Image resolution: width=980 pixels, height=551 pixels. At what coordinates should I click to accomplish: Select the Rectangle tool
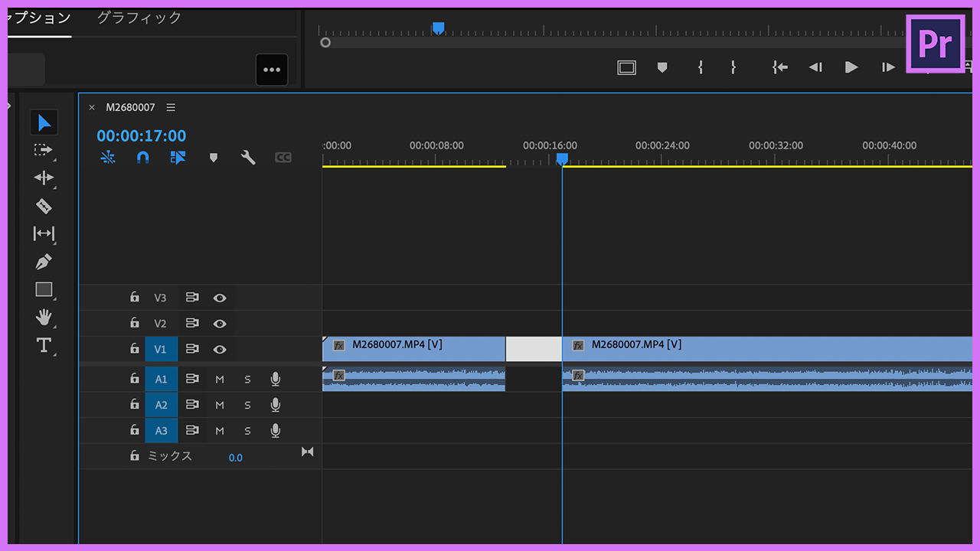44,289
